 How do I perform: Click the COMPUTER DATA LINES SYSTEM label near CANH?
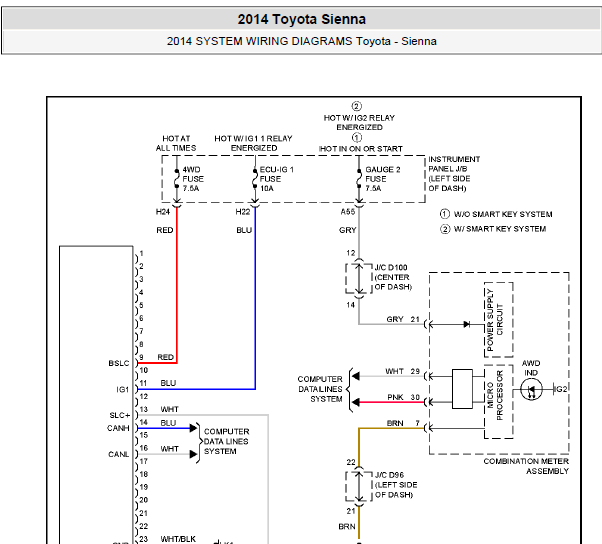[226, 441]
